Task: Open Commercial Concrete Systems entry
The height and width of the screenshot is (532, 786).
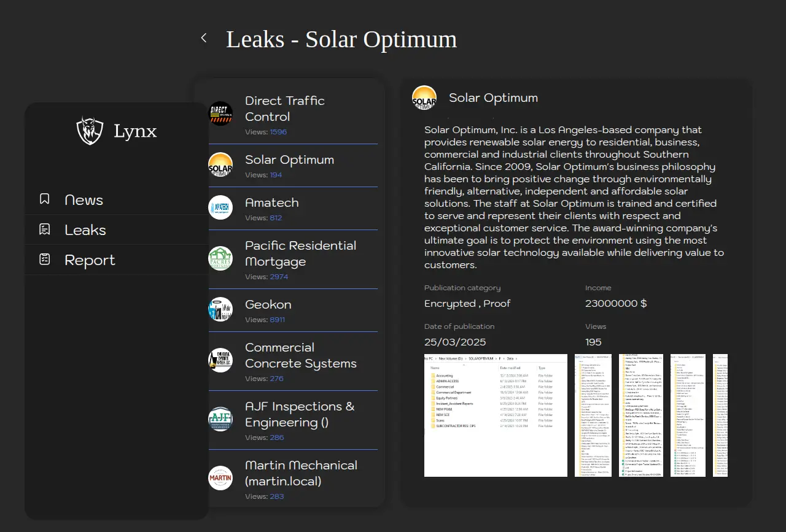Action: [x=300, y=355]
